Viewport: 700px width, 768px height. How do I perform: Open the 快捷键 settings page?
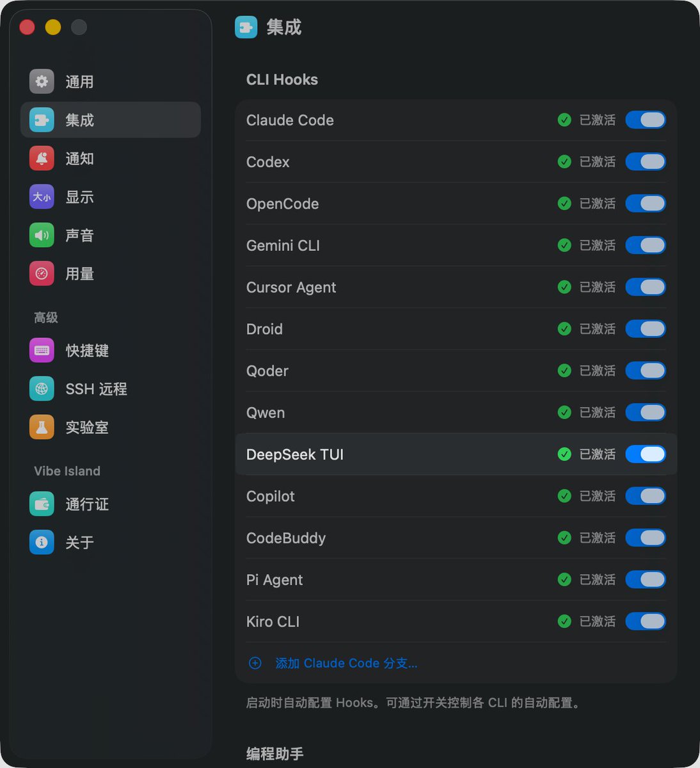pos(111,350)
